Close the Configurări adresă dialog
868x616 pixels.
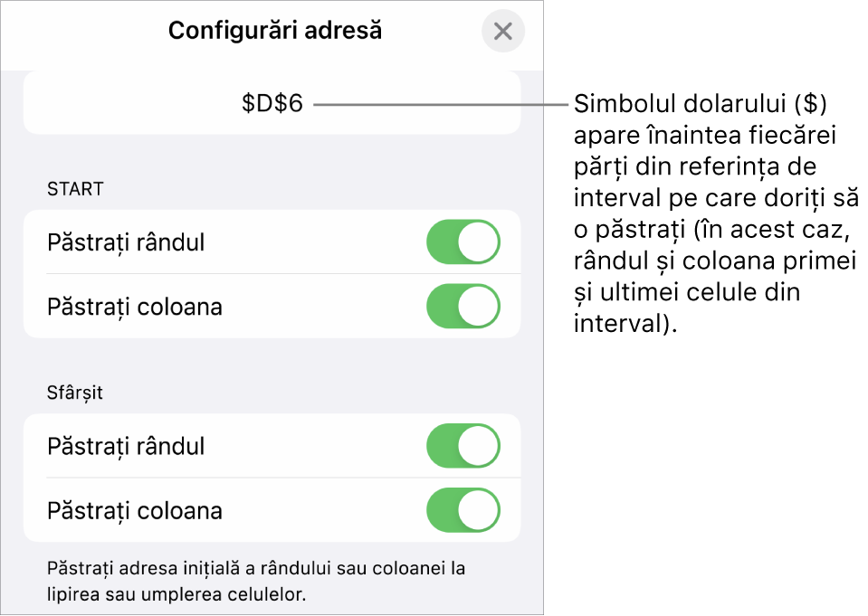pos(503,32)
